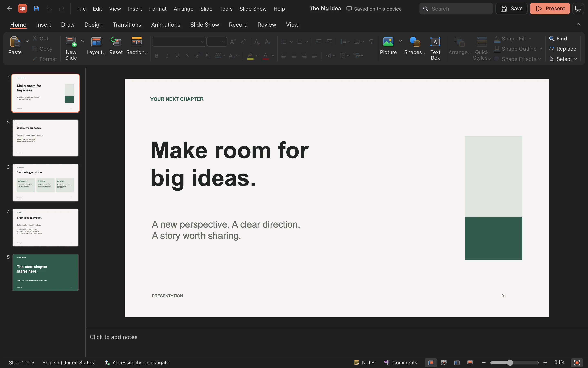Switch to the Transitions tab
The width and height of the screenshot is (588, 368).
click(127, 25)
